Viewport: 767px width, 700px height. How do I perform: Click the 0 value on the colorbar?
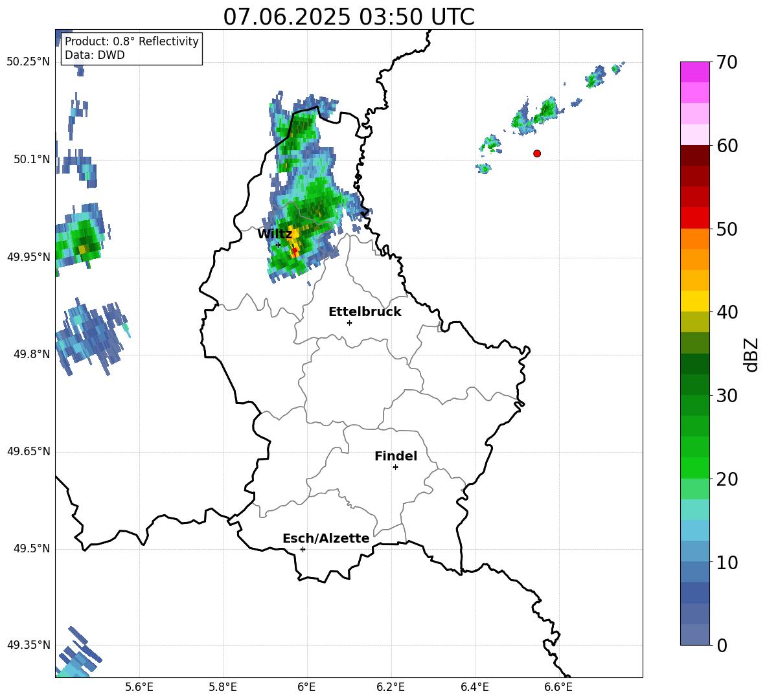tap(722, 645)
